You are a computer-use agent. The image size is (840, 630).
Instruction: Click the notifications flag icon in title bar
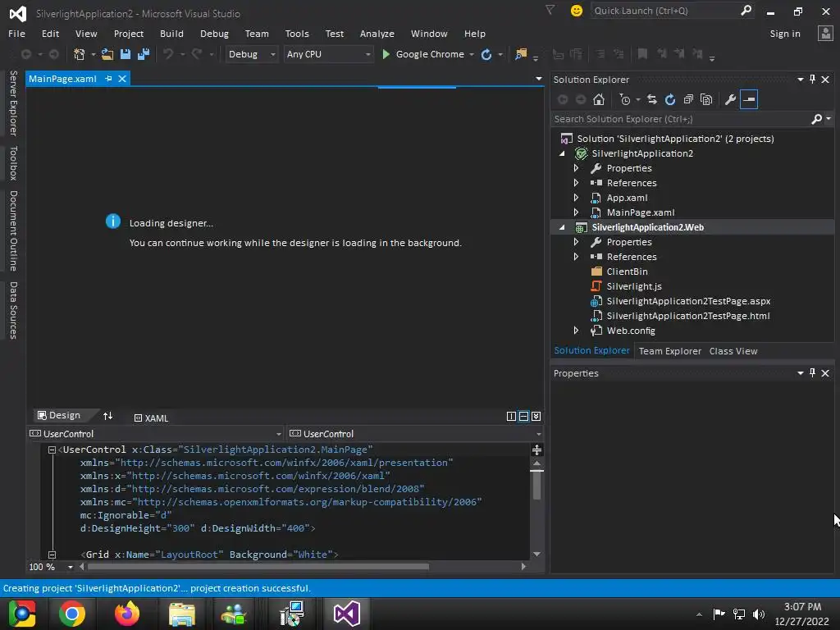click(550, 10)
